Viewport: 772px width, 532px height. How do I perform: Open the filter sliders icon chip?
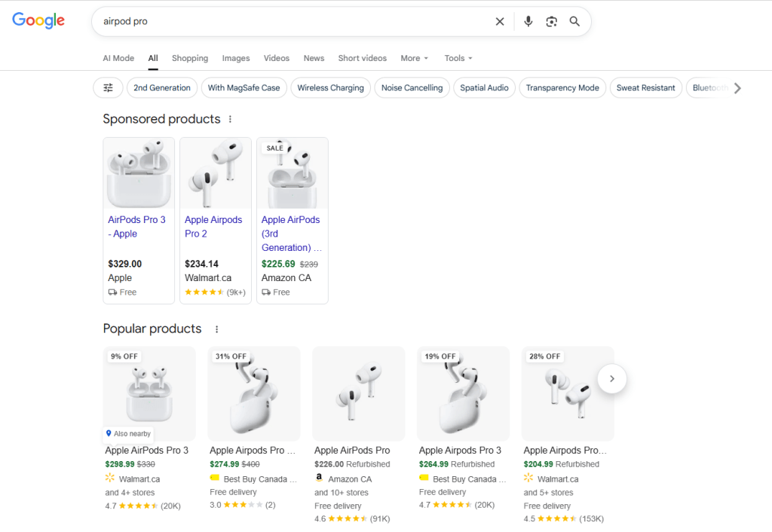pyautogui.click(x=108, y=88)
